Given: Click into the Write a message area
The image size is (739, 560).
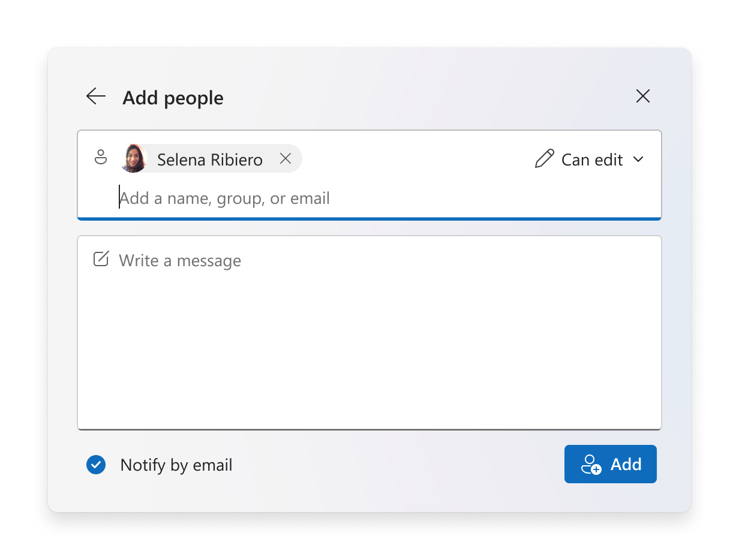Looking at the screenshot, I should (369, 333).
